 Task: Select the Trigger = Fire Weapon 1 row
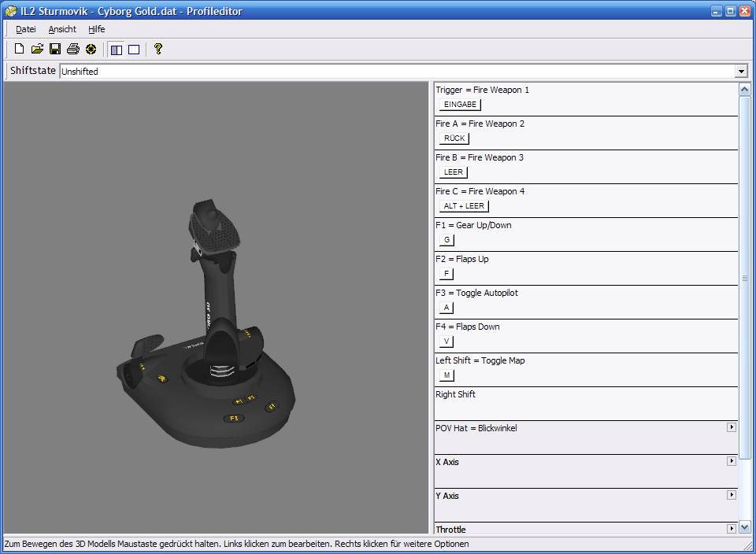tap(586, 98)
